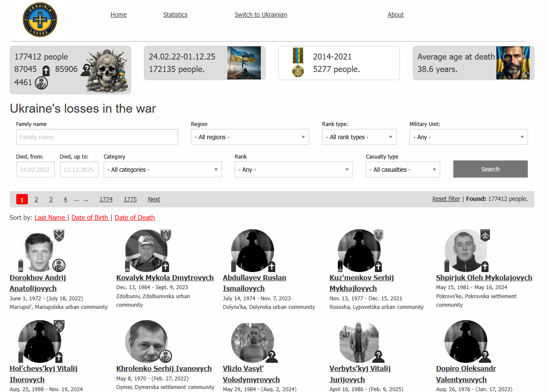Click unit emblem badge on Shpirjuk Oleh's card
546x392 pixels.
point(485,236)
